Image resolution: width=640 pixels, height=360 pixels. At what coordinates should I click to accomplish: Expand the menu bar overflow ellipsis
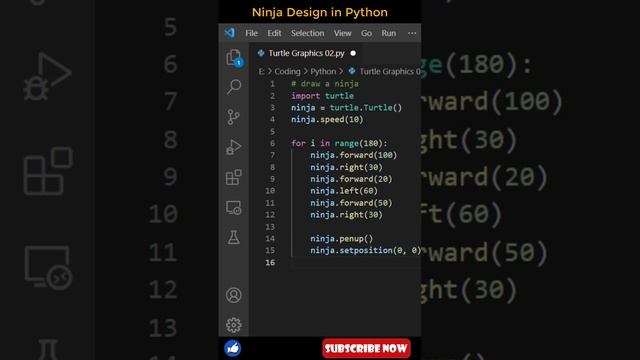tap(412, 33)
